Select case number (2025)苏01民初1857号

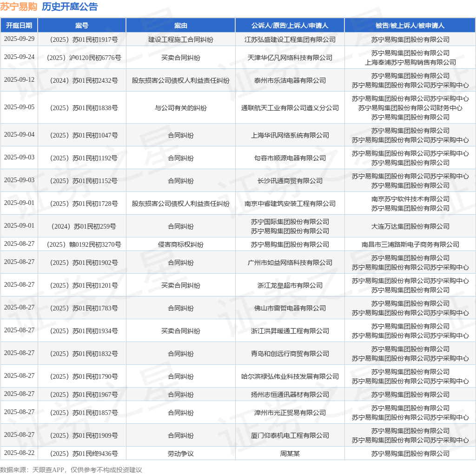84,413
